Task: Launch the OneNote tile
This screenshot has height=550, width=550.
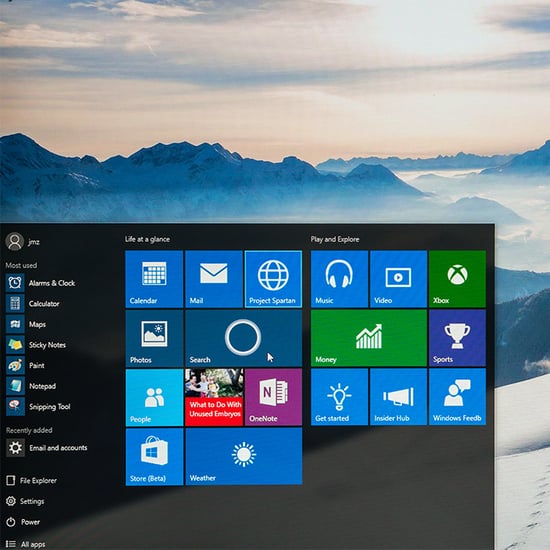Action: point(273,397)
